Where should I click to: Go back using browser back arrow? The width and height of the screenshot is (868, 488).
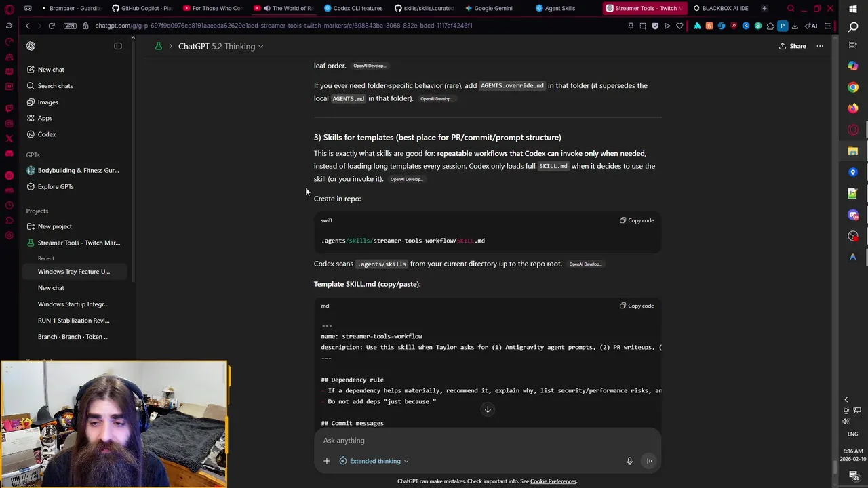click(27, 26)
